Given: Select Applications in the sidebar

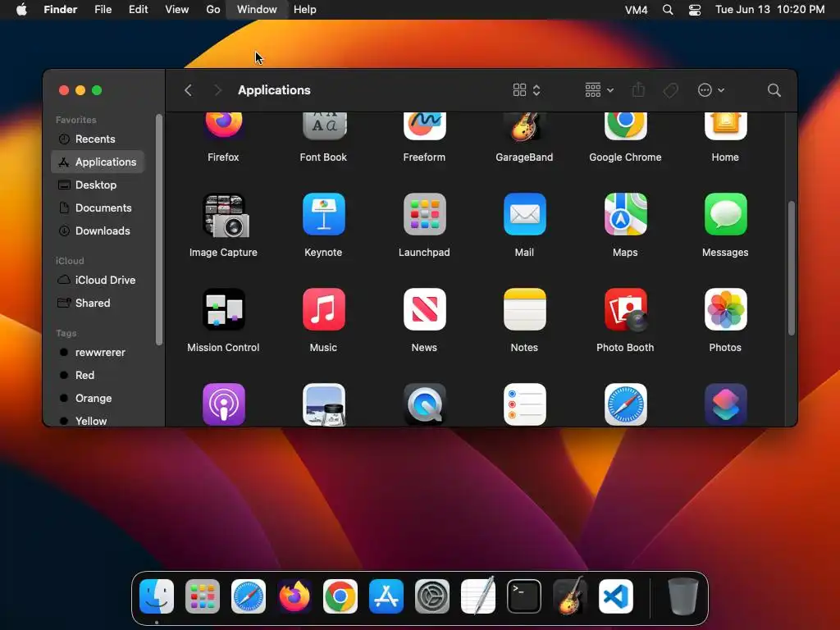Looking at the screenshot, I should coord(98,162).
